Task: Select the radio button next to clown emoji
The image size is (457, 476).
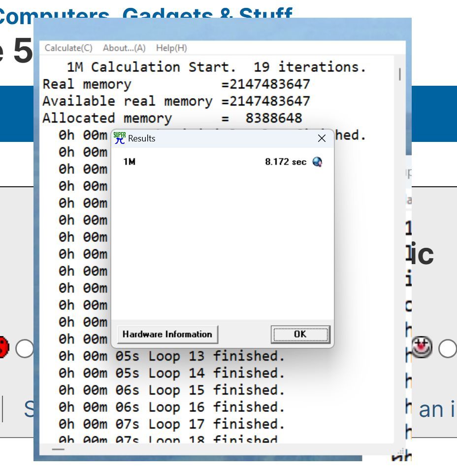Action: pos(447,348)
